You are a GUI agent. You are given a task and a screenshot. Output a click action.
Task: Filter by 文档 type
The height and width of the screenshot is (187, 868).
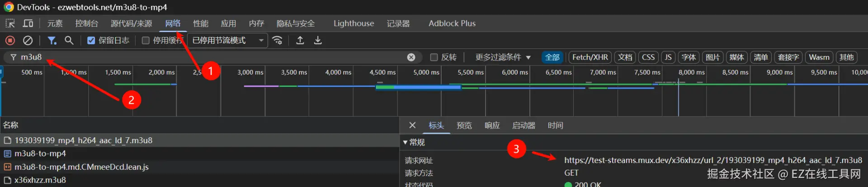(625, 57)
